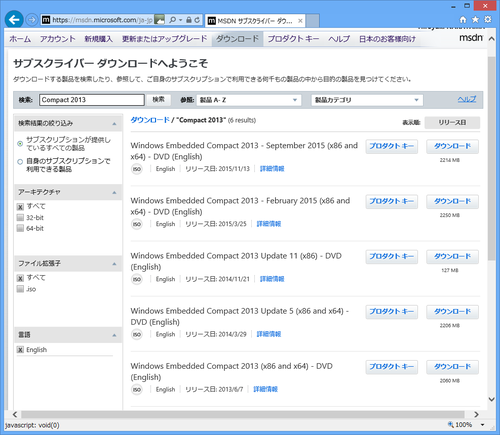Screen dimensions: 500x435
Task: Download the September 2015 DVD
Action: pyautogui.click(x=452, y=146)
